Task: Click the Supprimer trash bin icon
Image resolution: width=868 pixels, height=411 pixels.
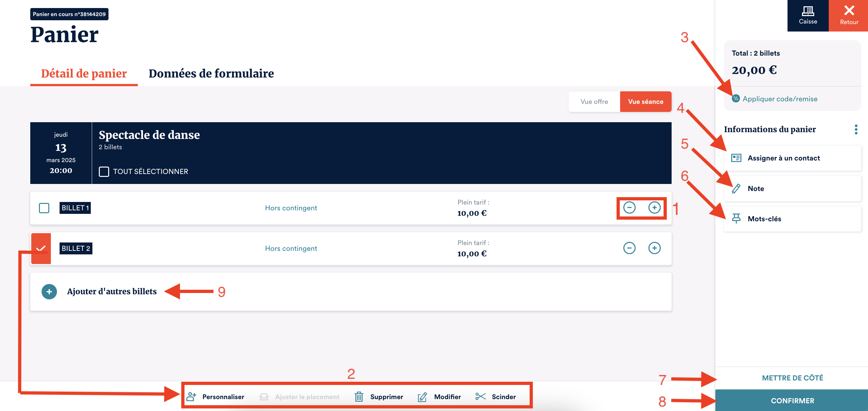Action: (359, 397)
